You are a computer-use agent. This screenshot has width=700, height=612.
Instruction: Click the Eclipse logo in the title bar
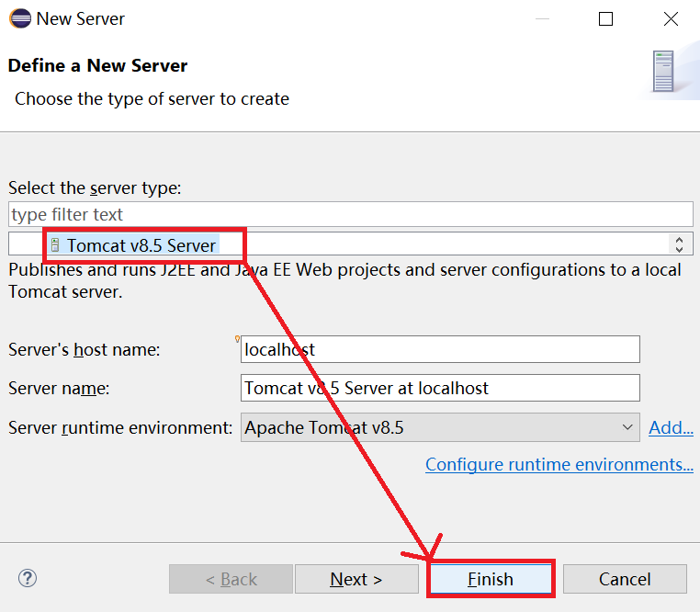click(20, 18)
